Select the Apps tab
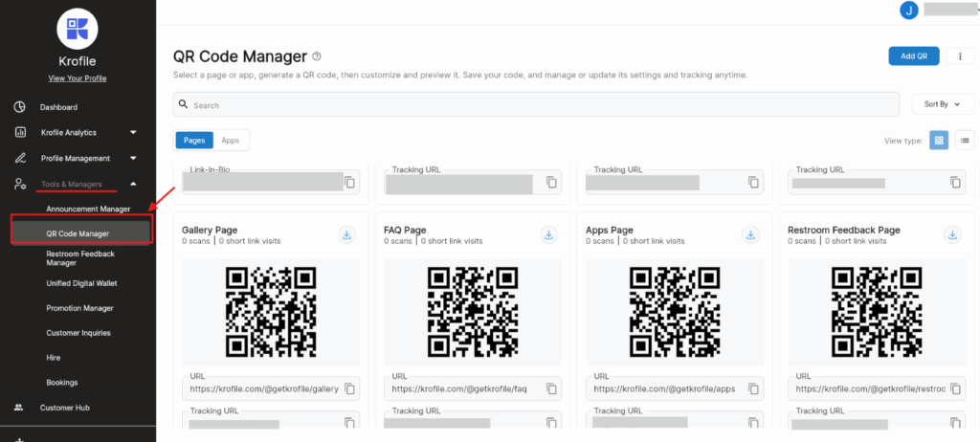 point(230,141)
